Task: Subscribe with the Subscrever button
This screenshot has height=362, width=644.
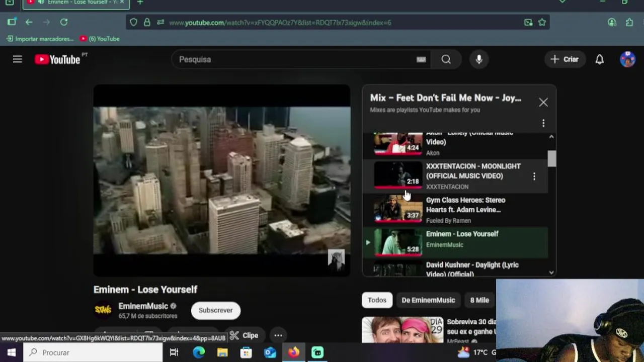Action: tap(215, 310)
